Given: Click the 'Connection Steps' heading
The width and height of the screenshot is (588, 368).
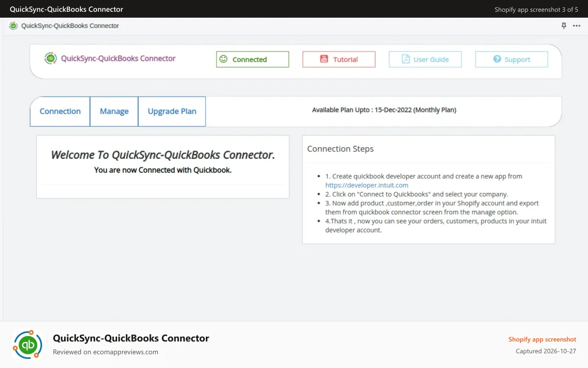Looking at the screenshot, I should [x=341, y=149].
